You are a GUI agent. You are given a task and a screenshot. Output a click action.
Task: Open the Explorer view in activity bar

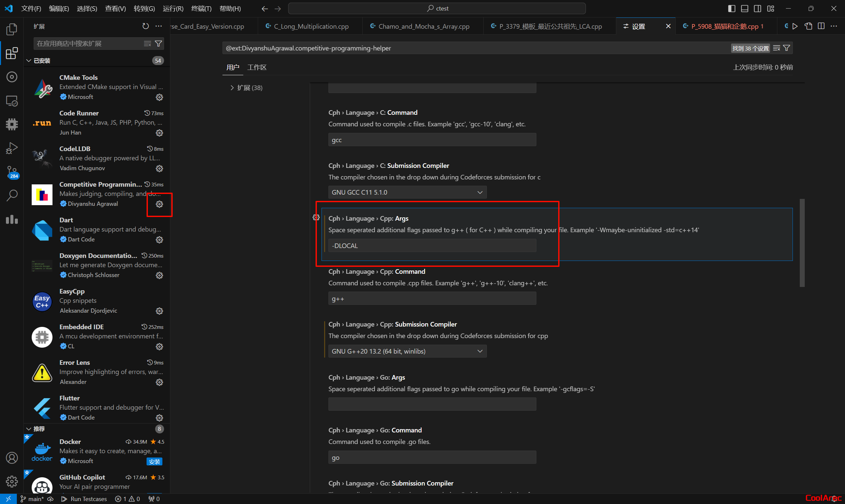[x=12, y=30]
